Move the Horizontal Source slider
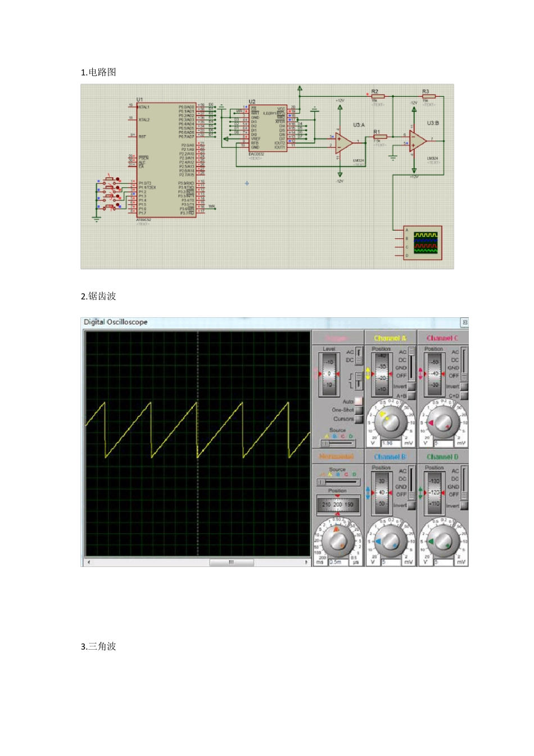This screenshot has height=756, width=534. (x=337, y=483)
